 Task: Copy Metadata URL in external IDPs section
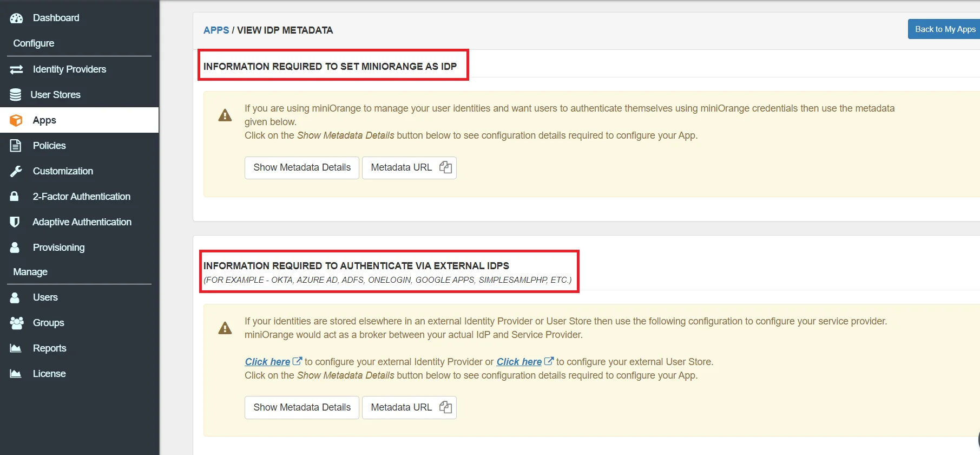pos(445,407)
